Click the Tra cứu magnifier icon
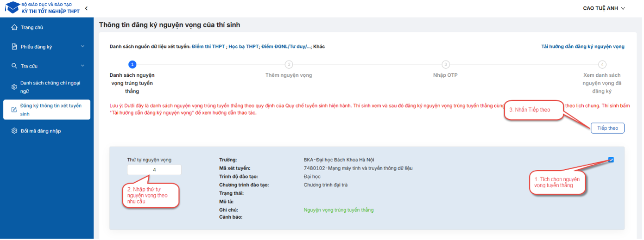The width and height of the screenshot is (644, 240). pyautogui.click(x=14, y=66)
